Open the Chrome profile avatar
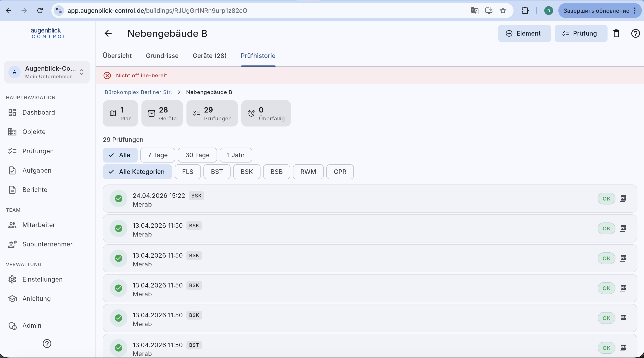This screenshot has height=358, width=644. tap(548, 11)
